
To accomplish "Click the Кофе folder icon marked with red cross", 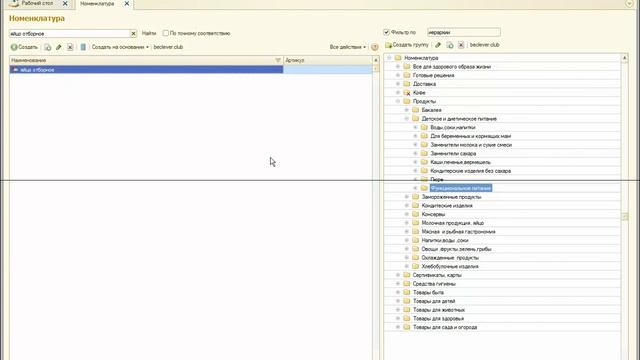I will pos(407,93).
